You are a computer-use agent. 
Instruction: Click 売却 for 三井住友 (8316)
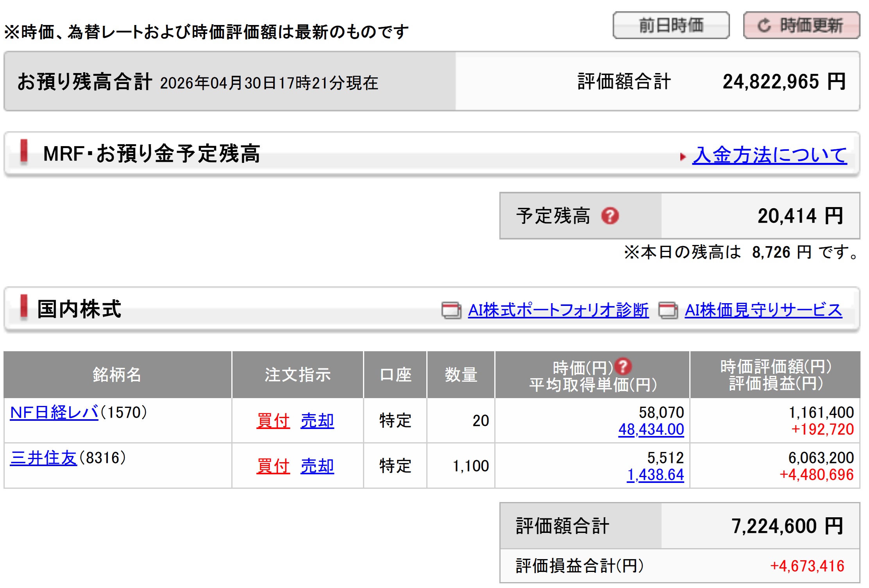[x=317, y=466]
